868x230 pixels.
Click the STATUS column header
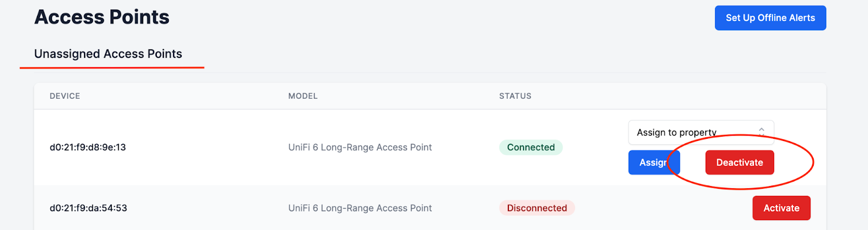(515, 96)
